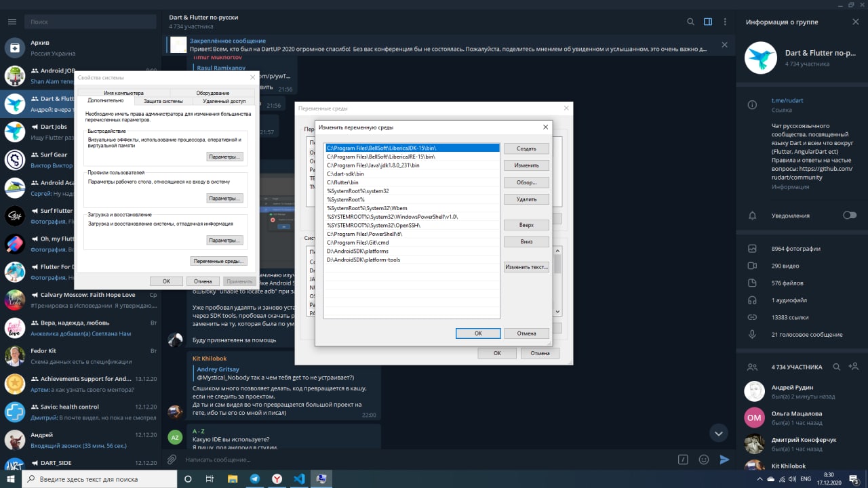This screenshot has width=868, height=488.
Task: Confirm the path editor dialog with OK
Action: coord(478,333)
